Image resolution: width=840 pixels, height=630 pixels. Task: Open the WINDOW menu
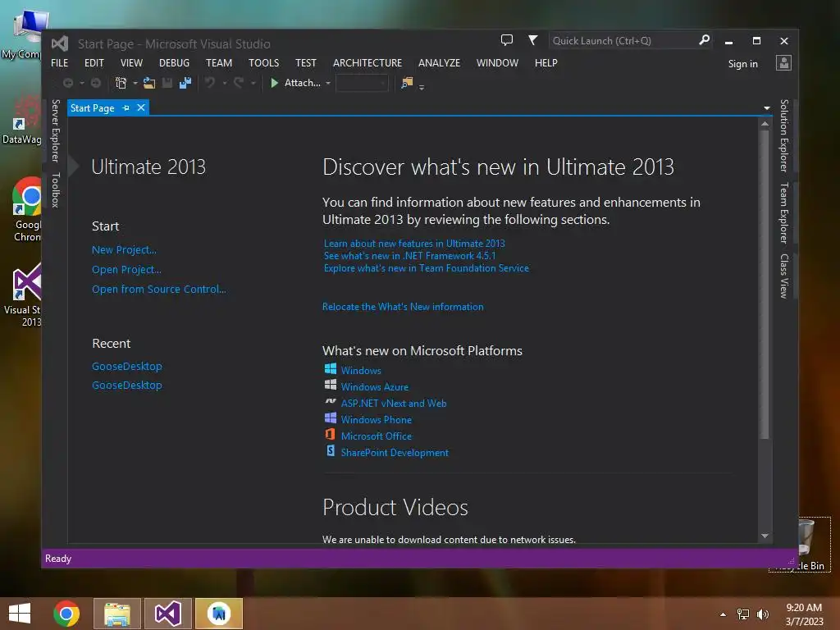click(x=497, y=63)
